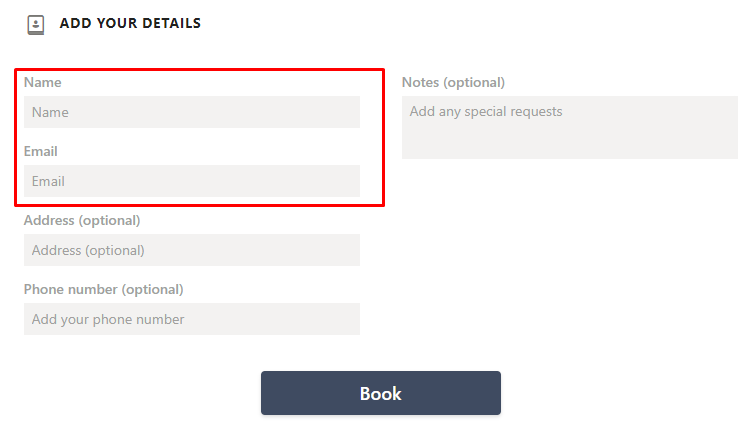Click the phone number input field

click(x=191, y=319)
